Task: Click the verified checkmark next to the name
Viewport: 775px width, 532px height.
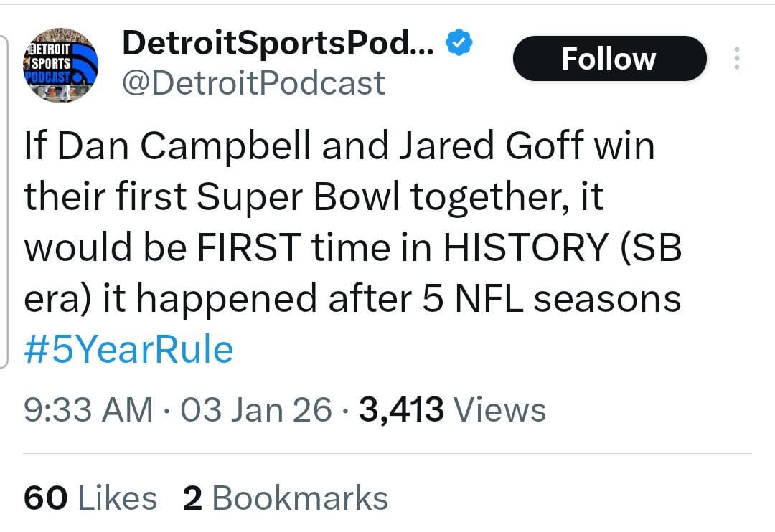Action: [457, 42]
